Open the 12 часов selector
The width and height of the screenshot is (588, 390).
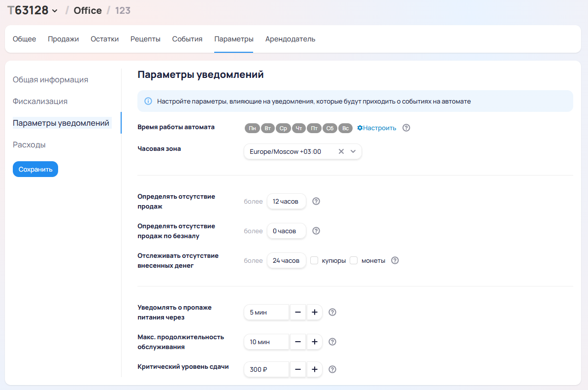tap(286, 201)
